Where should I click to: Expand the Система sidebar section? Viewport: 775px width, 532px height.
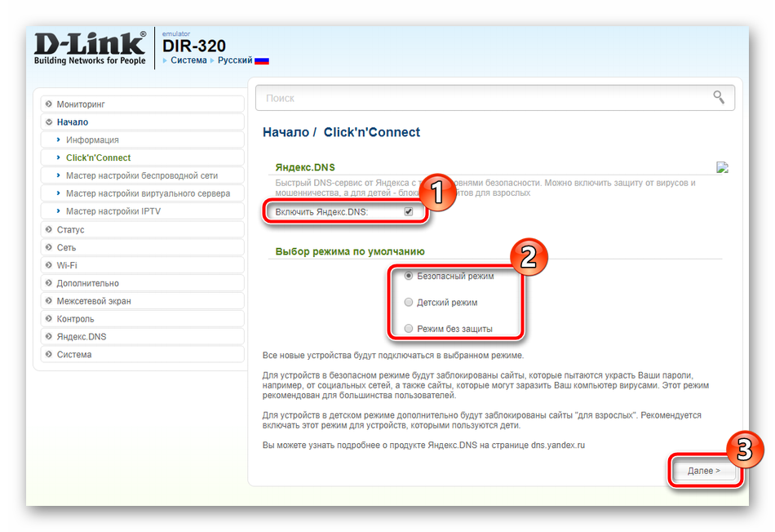pos(142,354)
